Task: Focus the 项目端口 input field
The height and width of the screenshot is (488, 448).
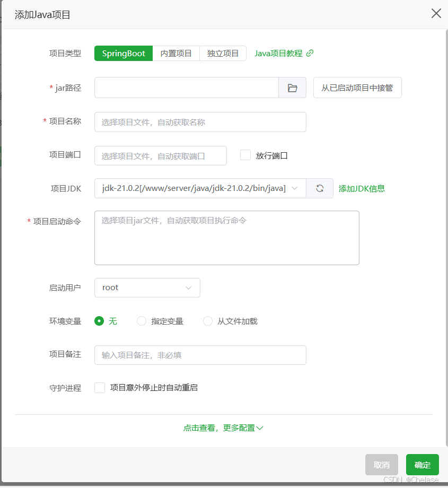Action: click(x=161, y=155)
